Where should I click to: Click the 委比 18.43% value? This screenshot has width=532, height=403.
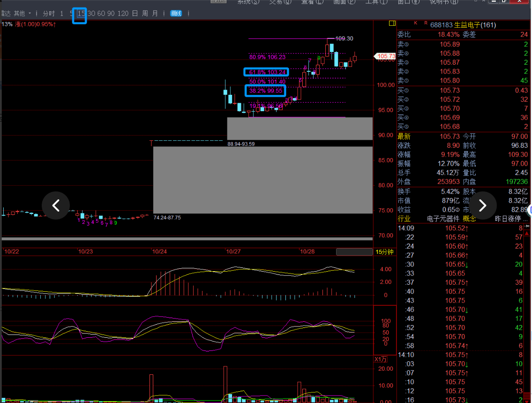449,35
